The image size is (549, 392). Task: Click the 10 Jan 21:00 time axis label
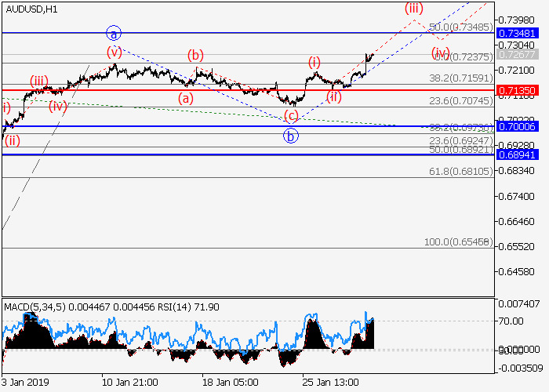tap(128, 382)
